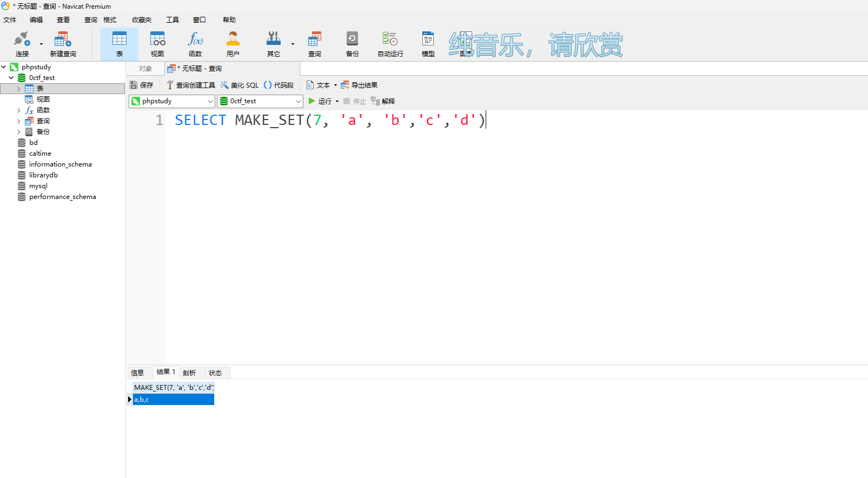Open the 模型 (Model) toolbar icon
This screenshot has height=478, width=868.
point(428,44)
